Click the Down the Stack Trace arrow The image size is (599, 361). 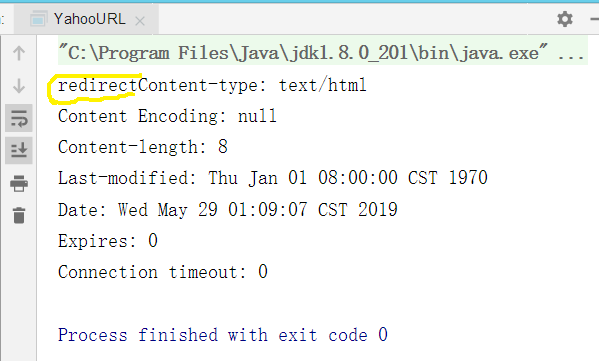[x=19, y=86]
